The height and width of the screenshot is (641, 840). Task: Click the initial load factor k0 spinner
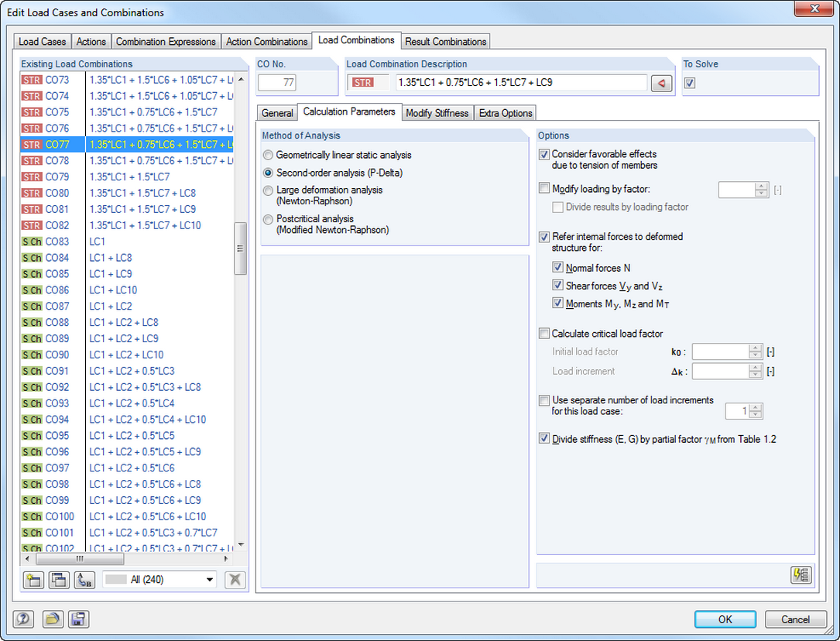756,351
